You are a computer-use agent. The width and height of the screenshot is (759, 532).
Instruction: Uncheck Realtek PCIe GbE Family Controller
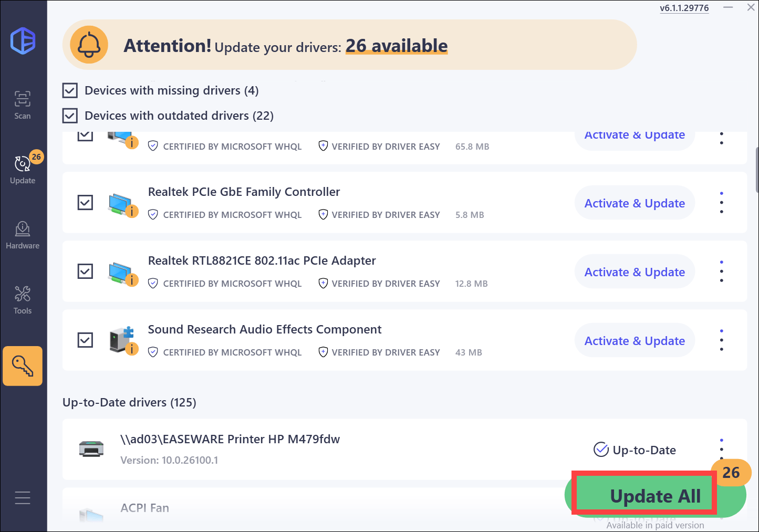pyautogui.click(x=85, y=202)
